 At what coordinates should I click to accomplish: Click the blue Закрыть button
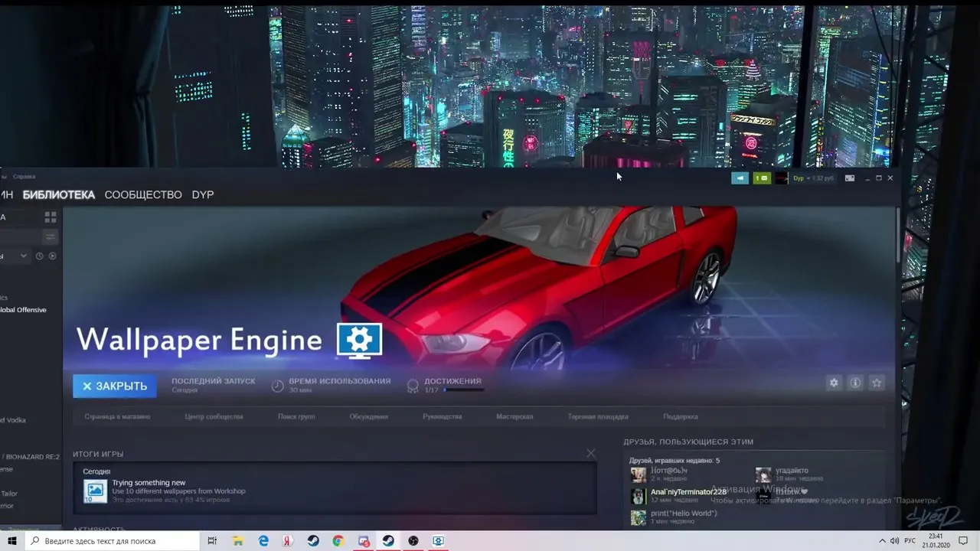(115, 386)
